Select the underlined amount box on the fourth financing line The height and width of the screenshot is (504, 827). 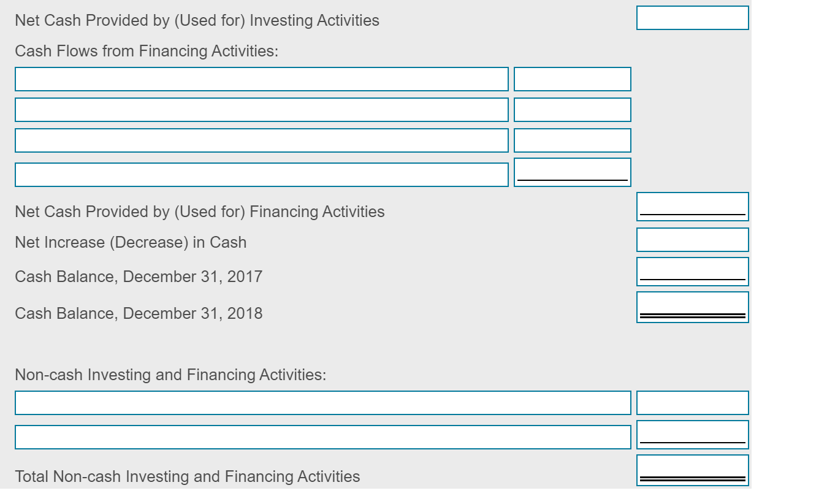click(x=572, y=172)
